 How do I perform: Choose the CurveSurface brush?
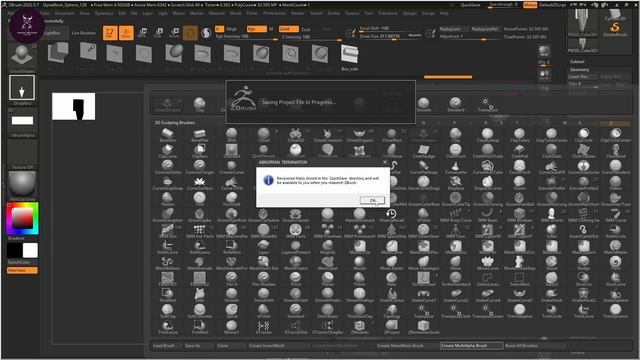point(200,183)
